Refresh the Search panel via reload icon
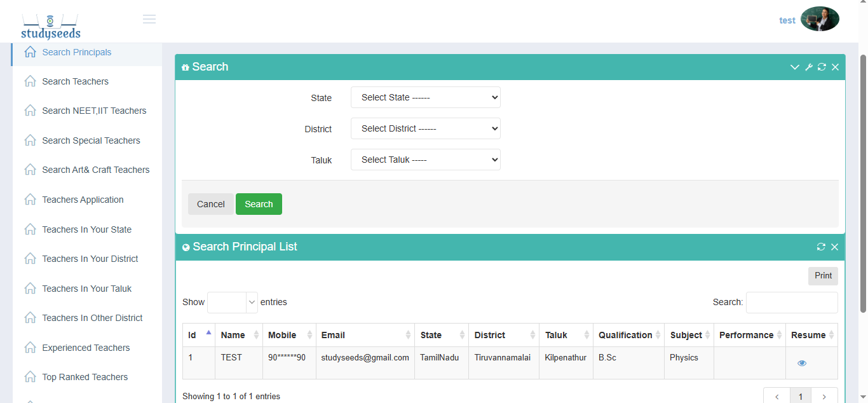 pos(822,67)
